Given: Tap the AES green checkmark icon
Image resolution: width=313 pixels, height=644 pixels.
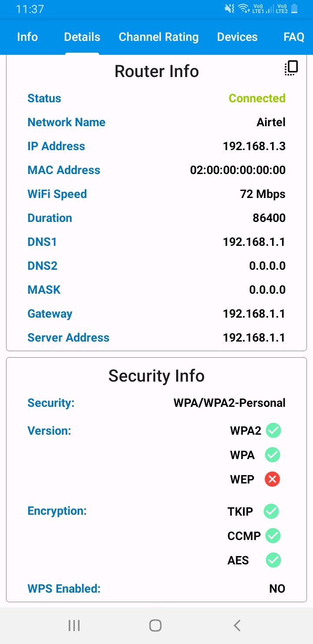Looking at the screenshot, I should pyautogui.click(x=273, y=560).
